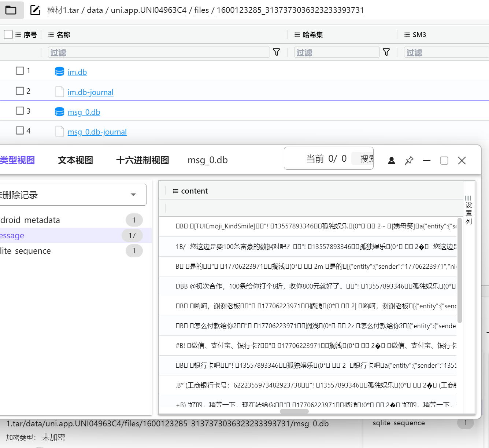The height and width of the screenshot is (448, 489).
Task: Open the content column menu icon
Action: click(x=175, y=191)
